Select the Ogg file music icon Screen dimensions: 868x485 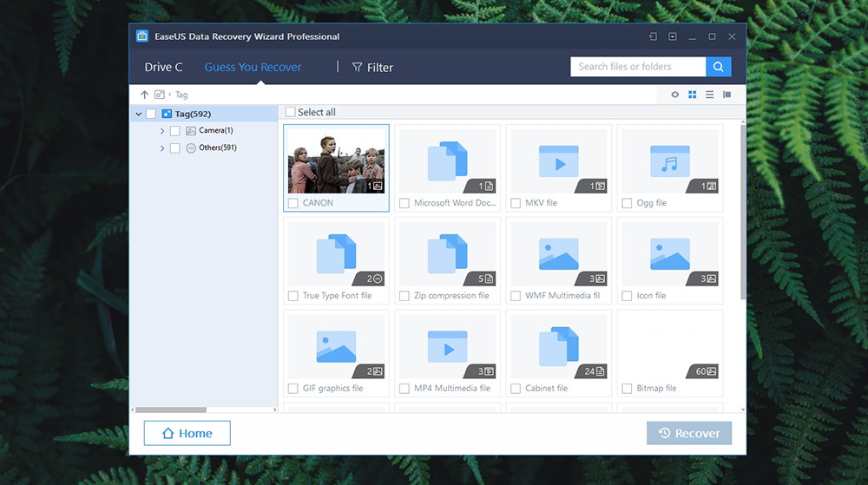point(670,161)
